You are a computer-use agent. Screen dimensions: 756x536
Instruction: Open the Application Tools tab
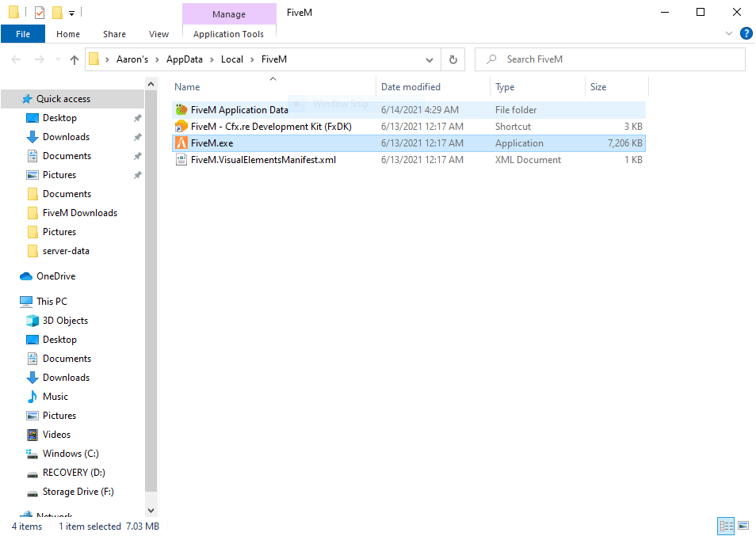[x=228, y=34]
